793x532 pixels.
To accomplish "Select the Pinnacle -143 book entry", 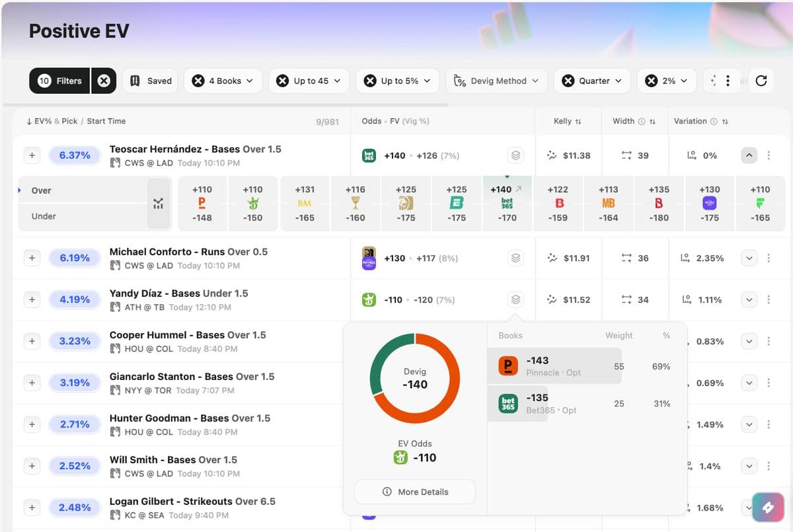I will (x=554, y=366).
